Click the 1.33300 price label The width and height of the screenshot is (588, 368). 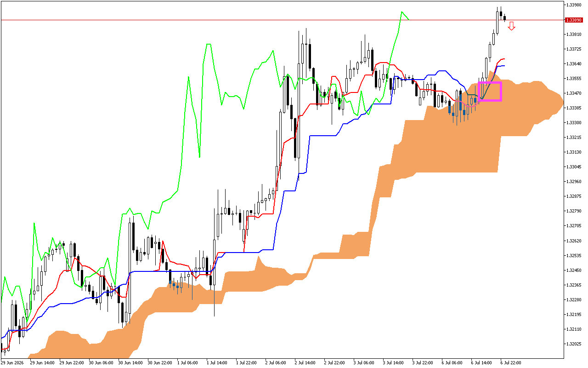[574, 123]
